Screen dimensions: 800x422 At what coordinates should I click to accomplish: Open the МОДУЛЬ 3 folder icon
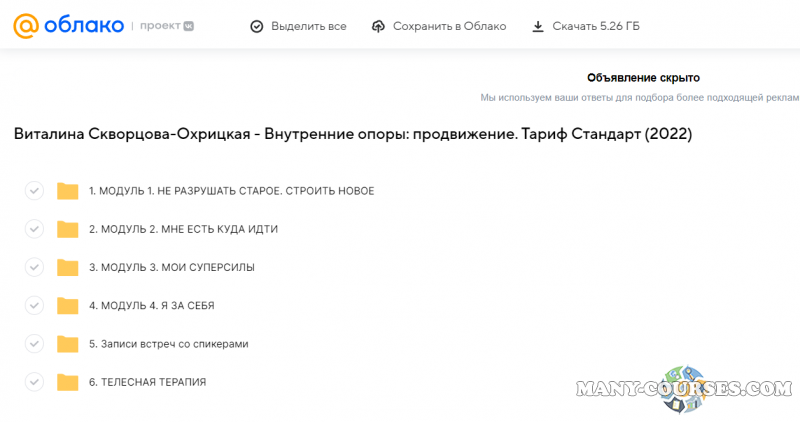click(x=67, y=267)
